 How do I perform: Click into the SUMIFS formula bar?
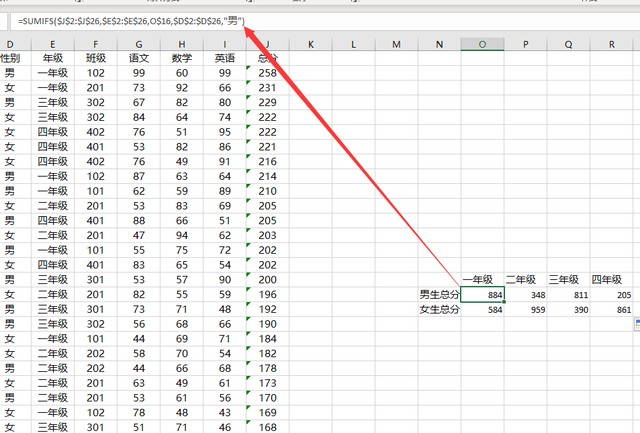(324, 21)
